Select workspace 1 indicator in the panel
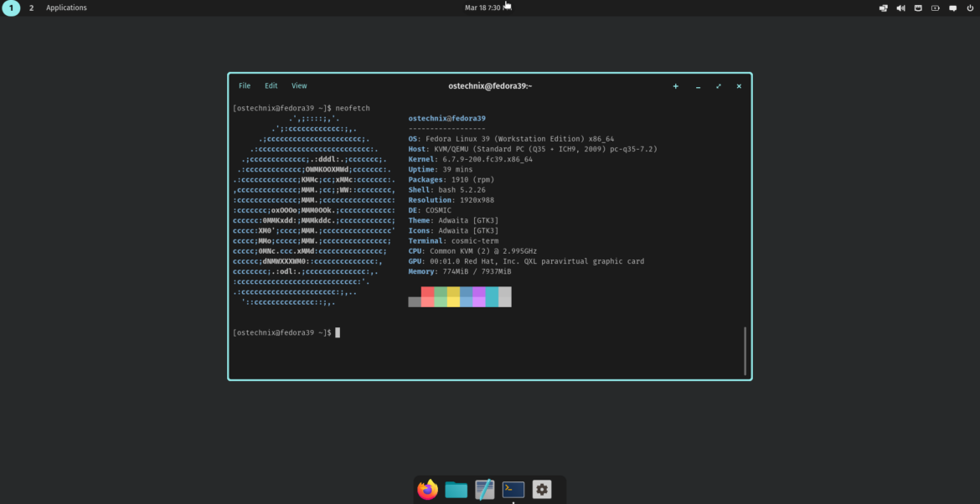Screen dimensions: 980x504 [12, 8]
